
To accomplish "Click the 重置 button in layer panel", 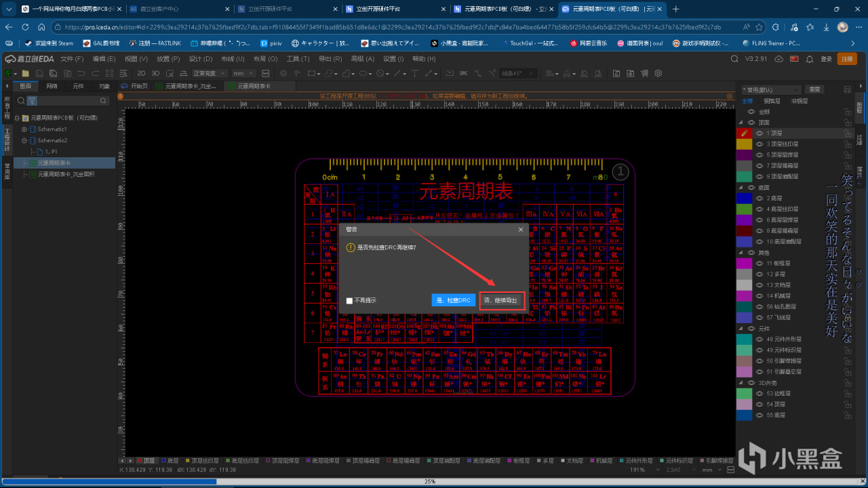I will 814,89.
